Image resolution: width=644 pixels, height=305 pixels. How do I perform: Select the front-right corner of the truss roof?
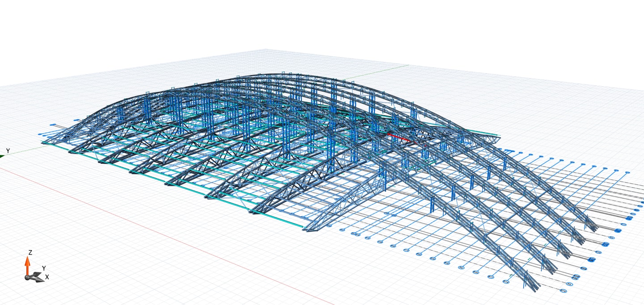pos(307,230)
